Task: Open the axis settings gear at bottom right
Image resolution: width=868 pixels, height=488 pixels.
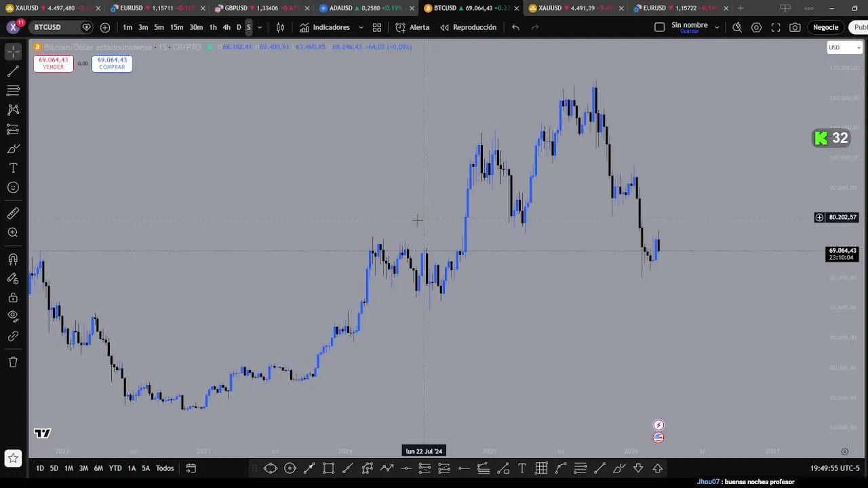Action: coord(845,451)
